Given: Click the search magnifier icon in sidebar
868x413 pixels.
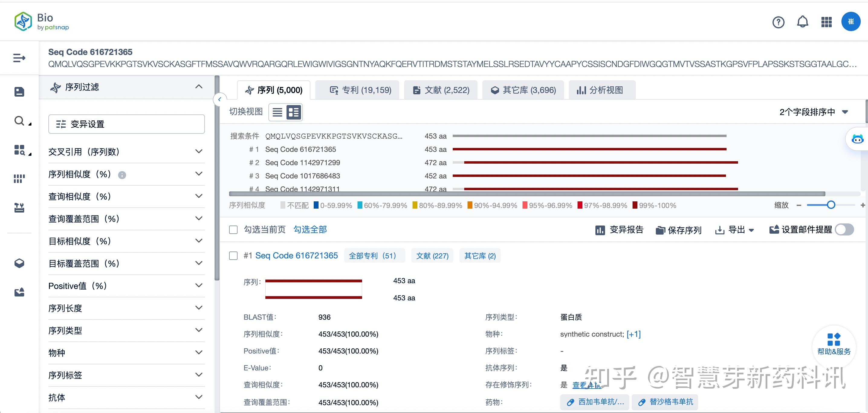Looking at the screenshot, I should (19, 121).
